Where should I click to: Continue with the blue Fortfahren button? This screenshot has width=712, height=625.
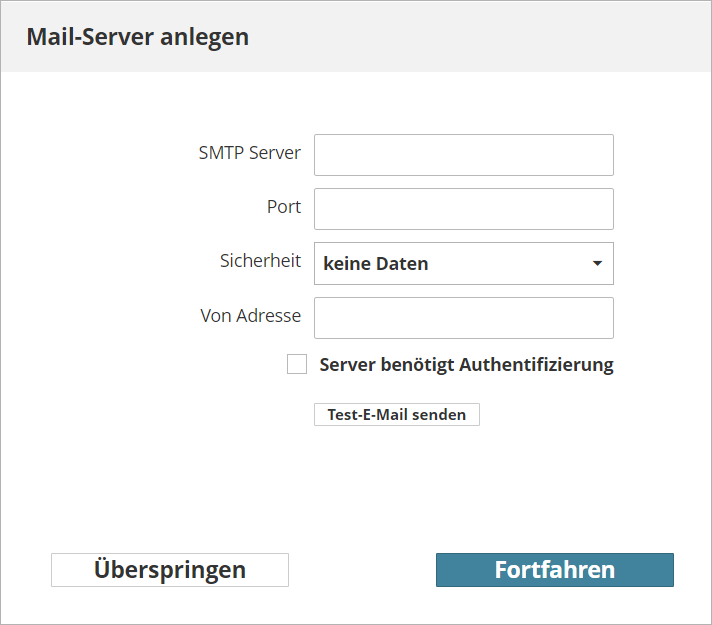coord(555,570)
